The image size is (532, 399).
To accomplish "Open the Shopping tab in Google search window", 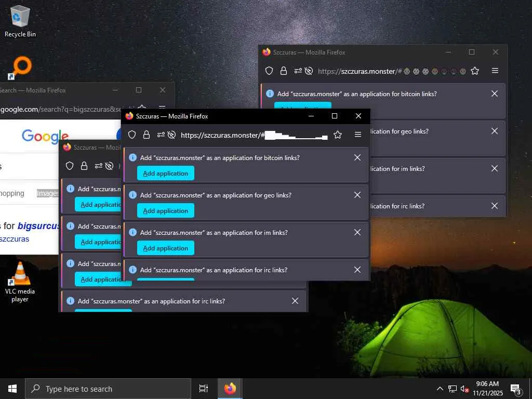I will (x=12, y=193).
